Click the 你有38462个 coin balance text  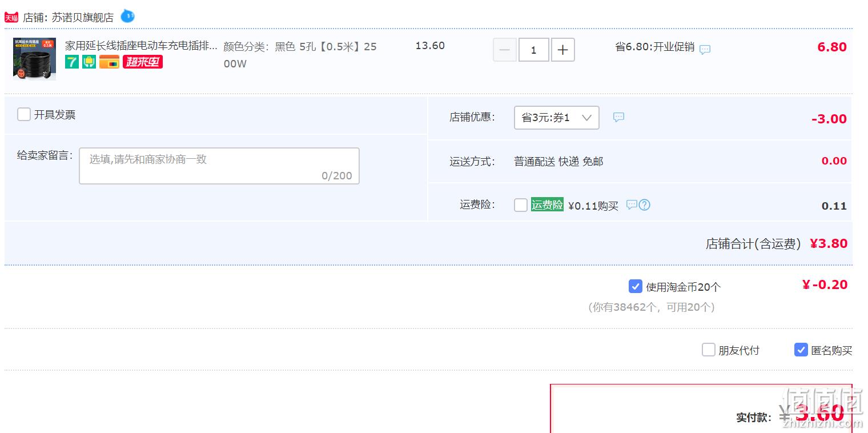(652, 307)
